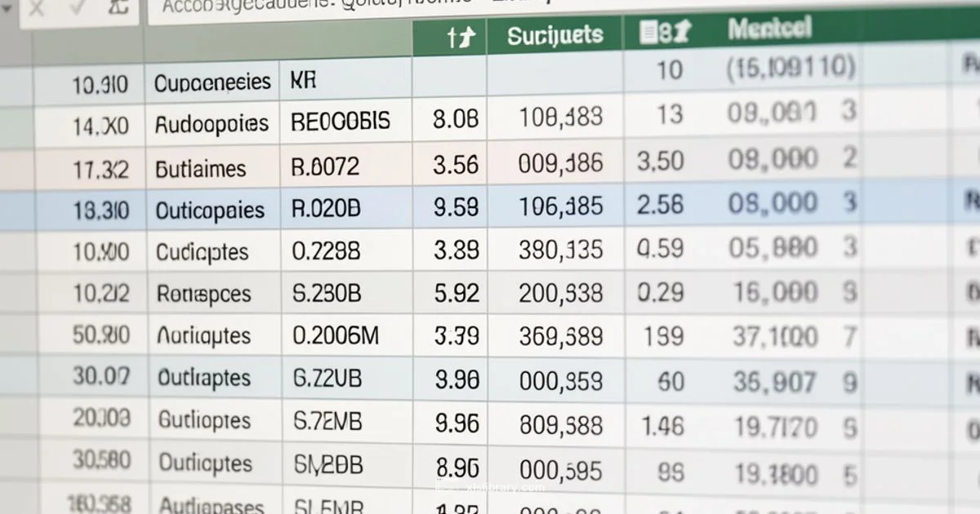Select the cell containing BEOOOBIS

pyautogui.click(x=341, y=124)
